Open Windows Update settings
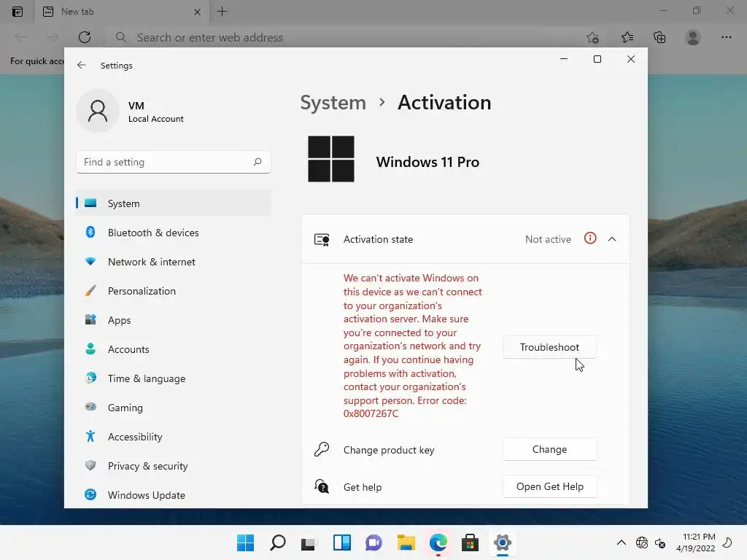The height and width of the screenshot is (560, 747). (x=174, y=495)
